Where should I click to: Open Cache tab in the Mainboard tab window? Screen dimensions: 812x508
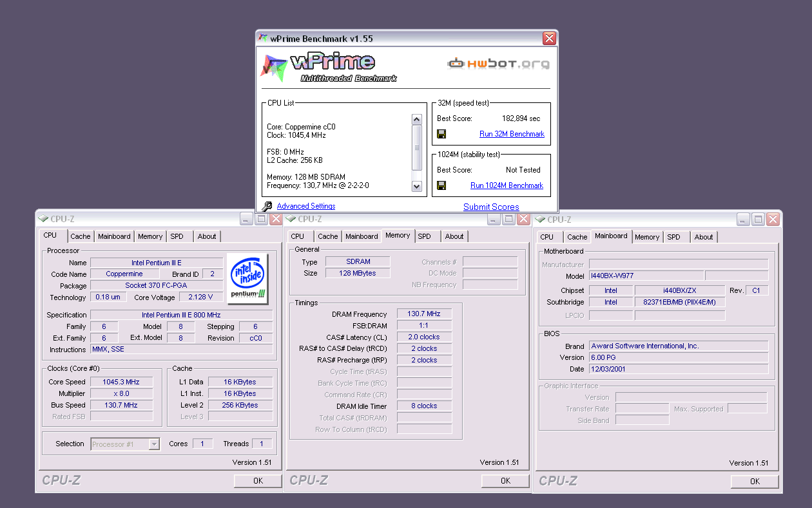click(x=577, y=237)
